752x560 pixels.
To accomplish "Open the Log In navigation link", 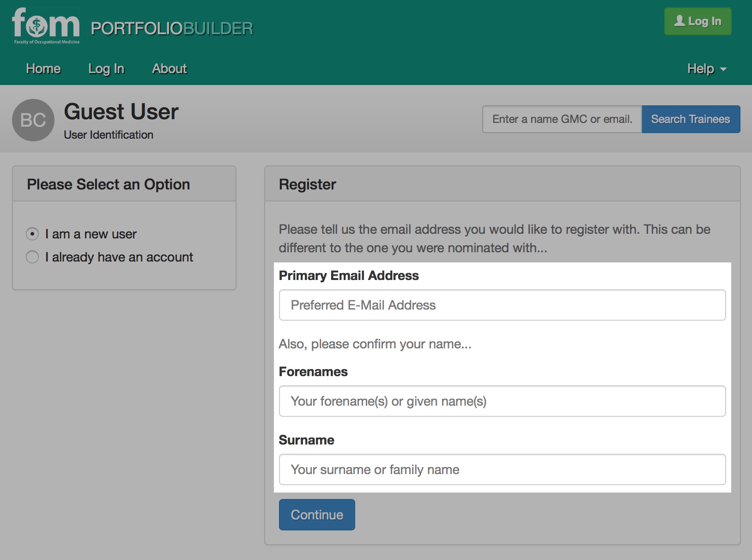I will (106, 68).
